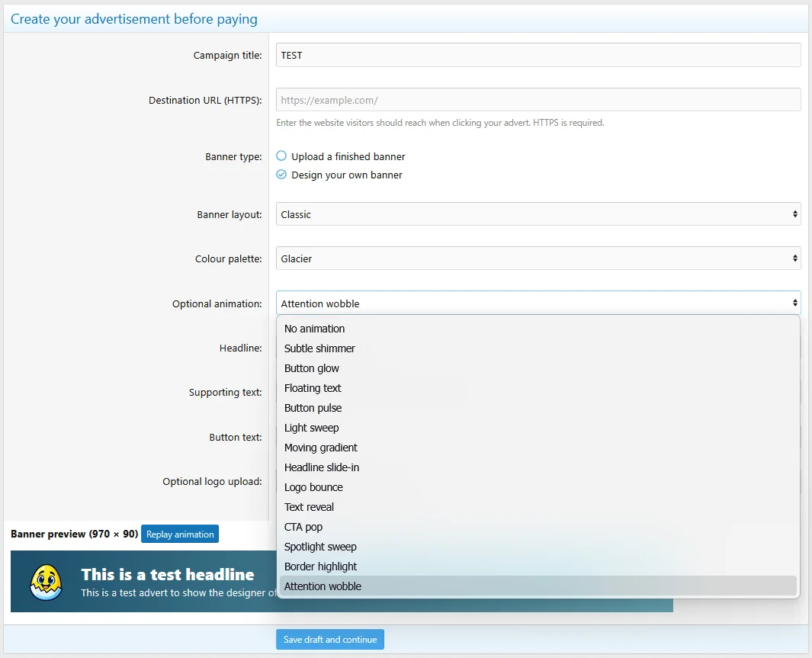
Task: Select the 'Logo bounce' option
Action: (x=538, y=487)
